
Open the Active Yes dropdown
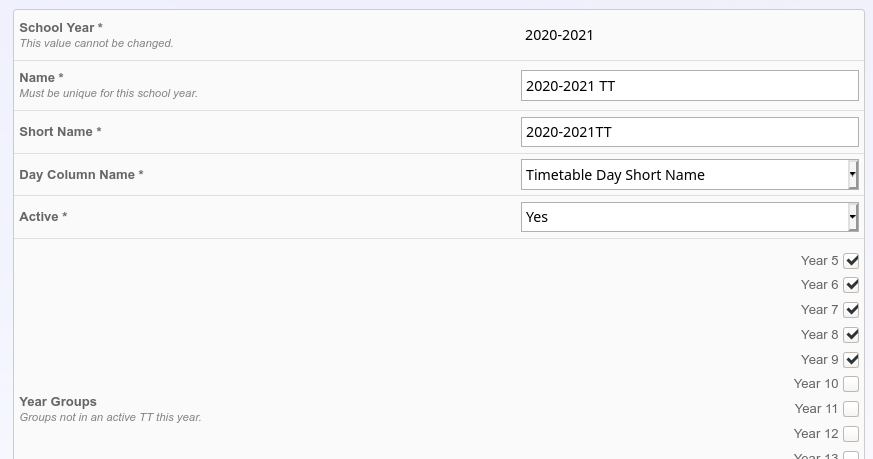689,217
